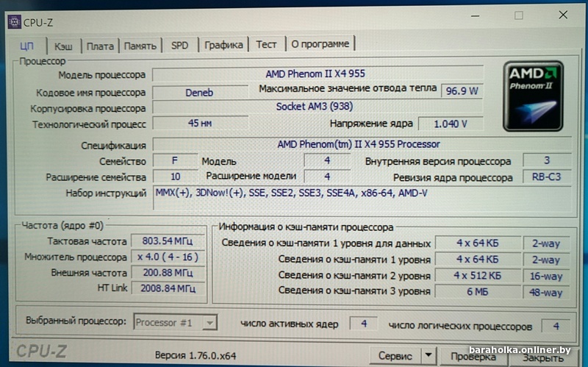Viewport: 588px width, 367px height.
Task: Open the Processor #1 selection dropdown
Action: 175,322
